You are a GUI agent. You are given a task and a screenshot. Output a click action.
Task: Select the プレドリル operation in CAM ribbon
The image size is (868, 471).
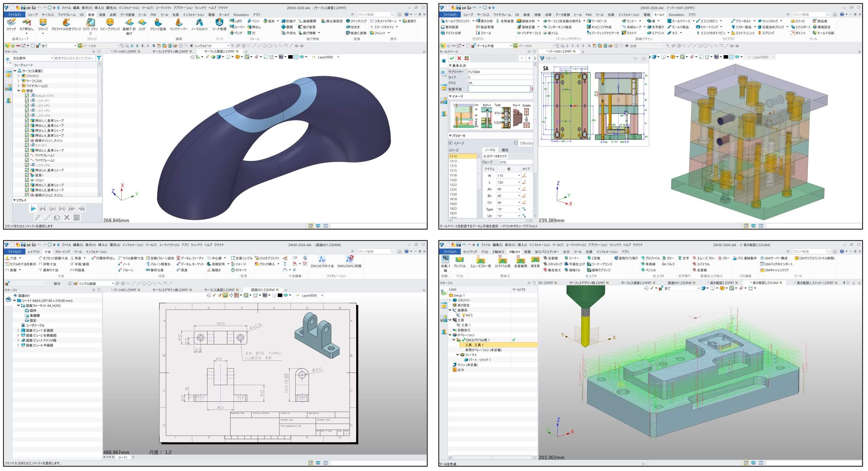tap(460, 262)
